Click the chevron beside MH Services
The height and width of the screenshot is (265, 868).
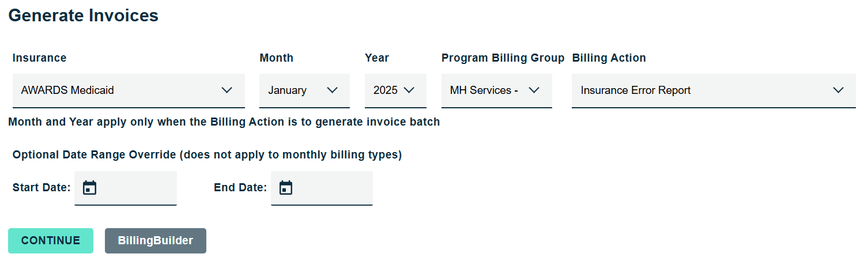click(x=534, y=90)
